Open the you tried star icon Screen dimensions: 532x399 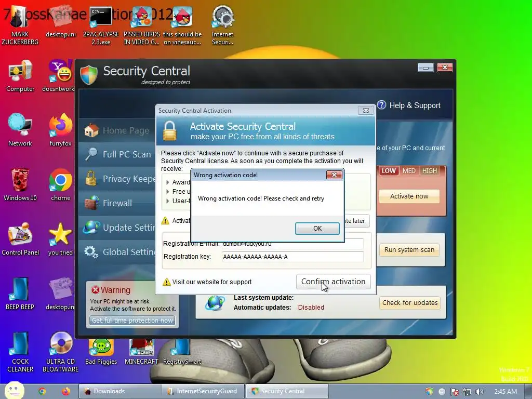60,239
